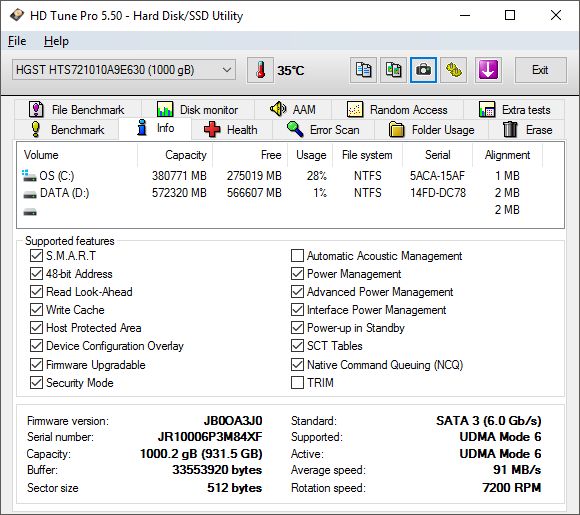Click the Volume column header
The image size is (580, 515).
[77, 155]
